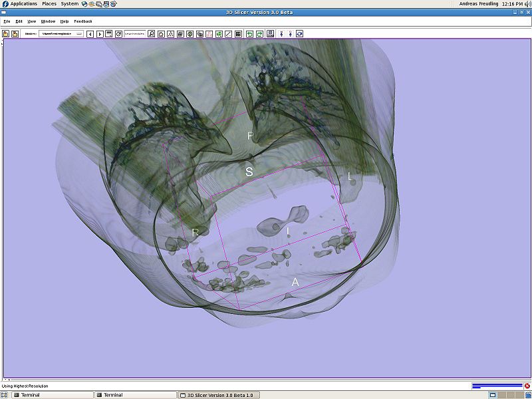Image resolution: width=532 pixels, height=399 pixels.
Task: Click the Home module icon
Action: 161,34
